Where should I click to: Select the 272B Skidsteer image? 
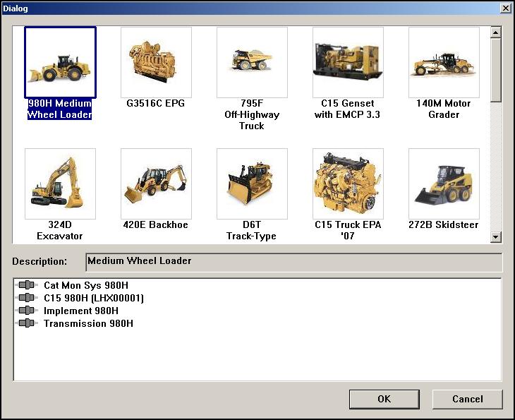point(444,184)
